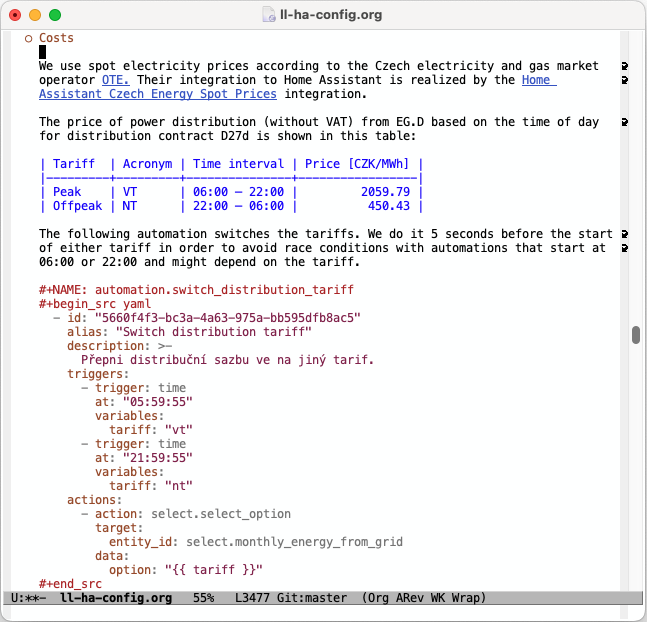
Task: Open the Assistant Czech Energy Spot Prices link
Action: [x=158, y=94]
